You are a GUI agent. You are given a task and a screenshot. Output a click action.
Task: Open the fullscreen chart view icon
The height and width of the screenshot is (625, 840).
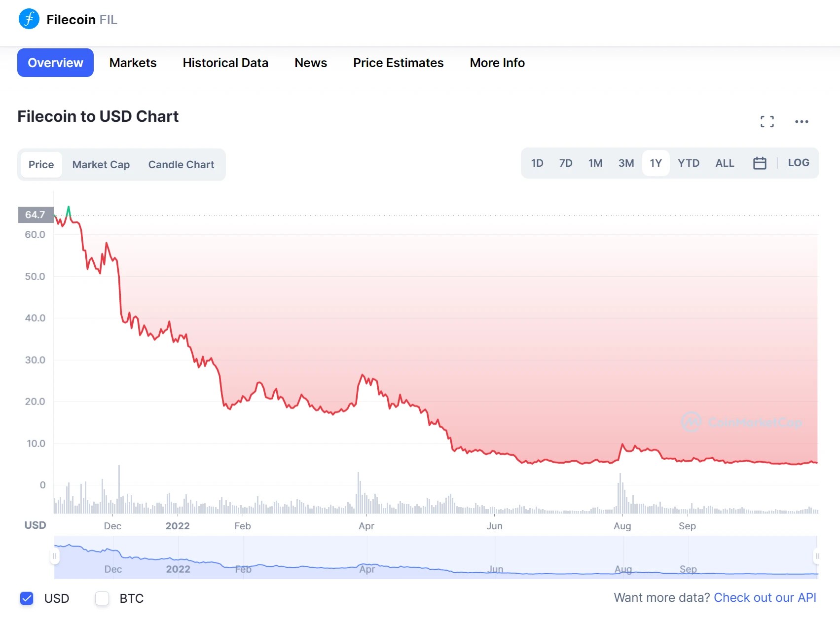[x=767, y=121]
